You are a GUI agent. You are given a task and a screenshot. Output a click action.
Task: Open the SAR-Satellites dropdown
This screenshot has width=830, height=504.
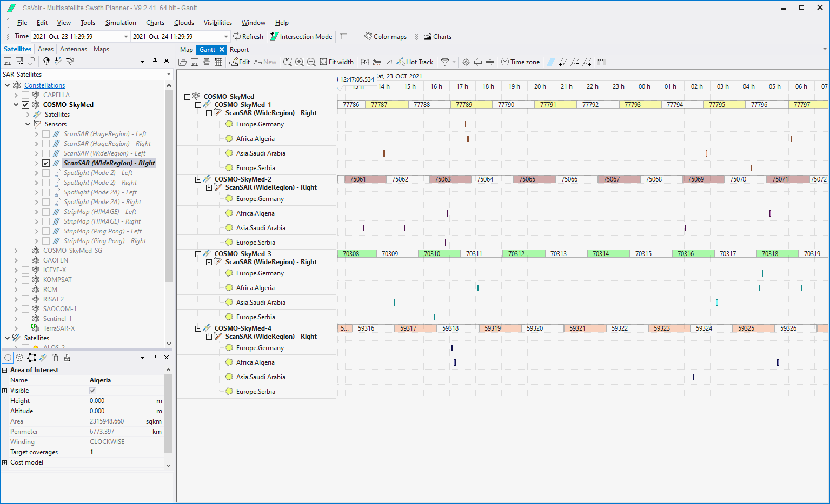pos(169,75)
